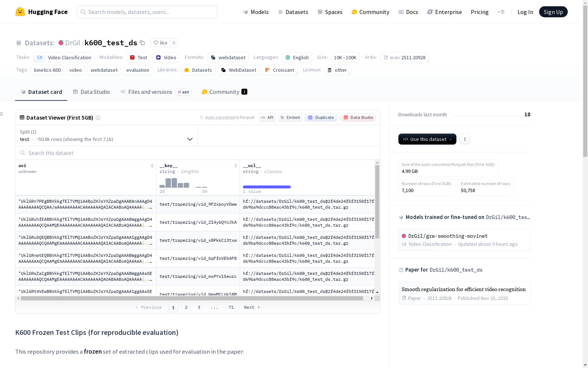The width and height of the screenshot is (588, 368).
Task: Open the license 'other' tag
Action: 337,70
